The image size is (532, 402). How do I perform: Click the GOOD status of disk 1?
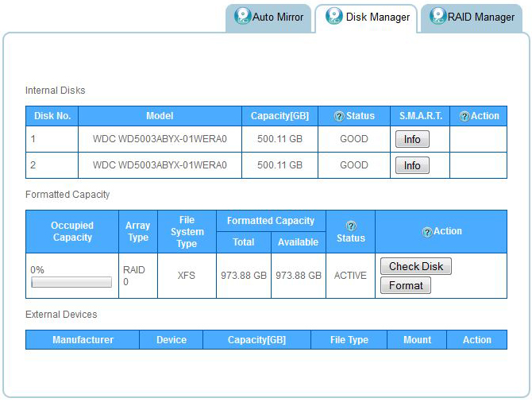(x=354, y=139)
